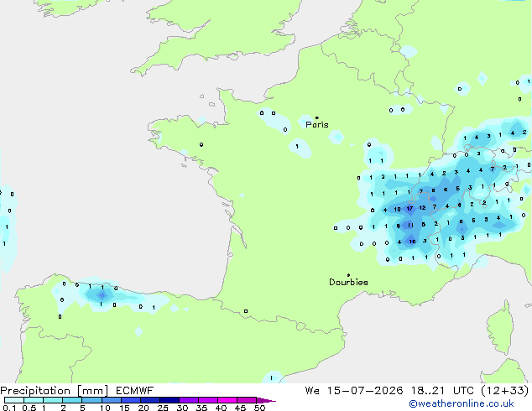Viewport: 532px width, 411px height.
Task: Pick legend swatch between 15 and 20
Action: [130, 400]
